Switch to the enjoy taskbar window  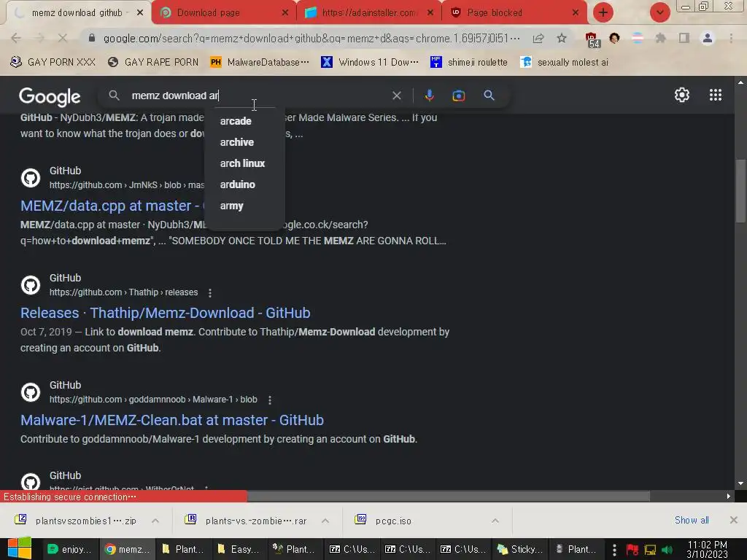[71, 550]
